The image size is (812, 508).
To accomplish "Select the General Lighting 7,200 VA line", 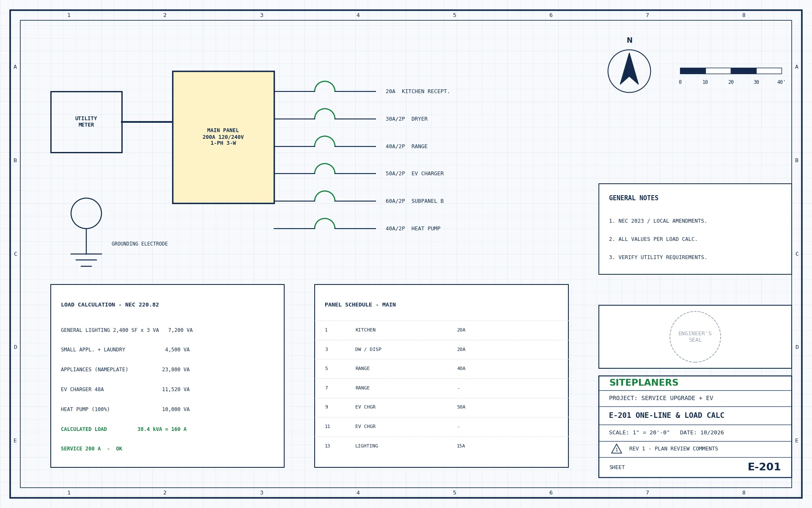I will coord(127,330).
